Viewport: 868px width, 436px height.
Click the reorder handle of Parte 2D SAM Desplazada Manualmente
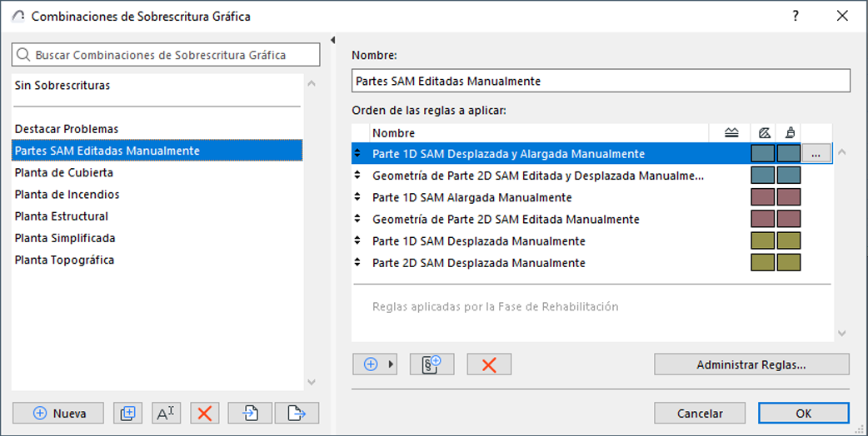pyautogui.click(x=357, y=263)
